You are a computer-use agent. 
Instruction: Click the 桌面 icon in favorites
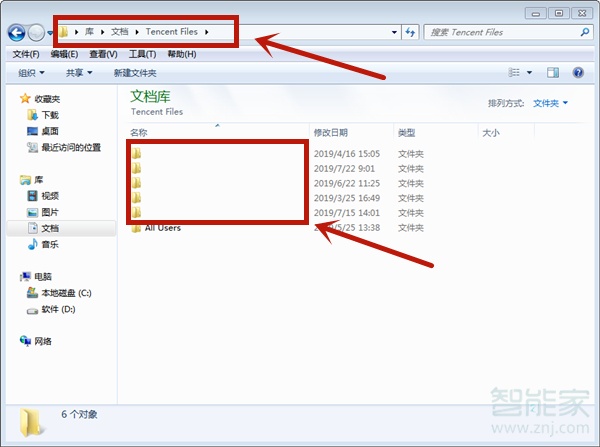coord(33,131)
